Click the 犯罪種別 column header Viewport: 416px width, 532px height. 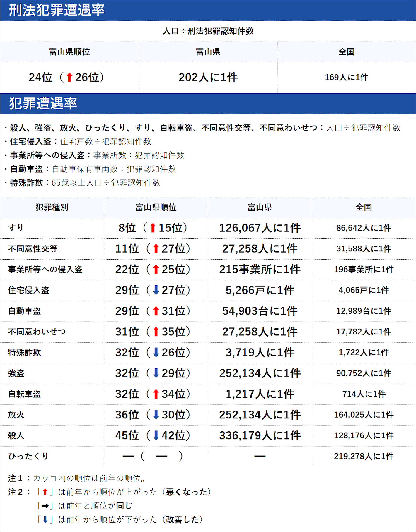coord(52,207)
